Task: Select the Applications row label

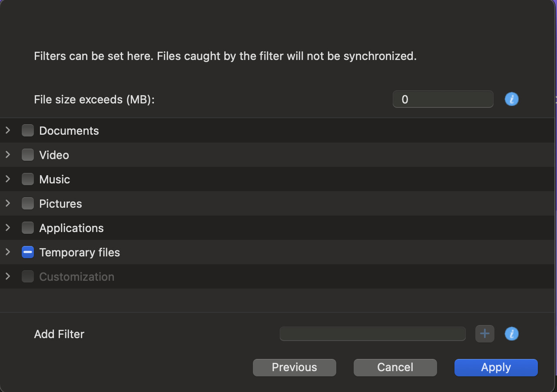Action: coord(72,228)
